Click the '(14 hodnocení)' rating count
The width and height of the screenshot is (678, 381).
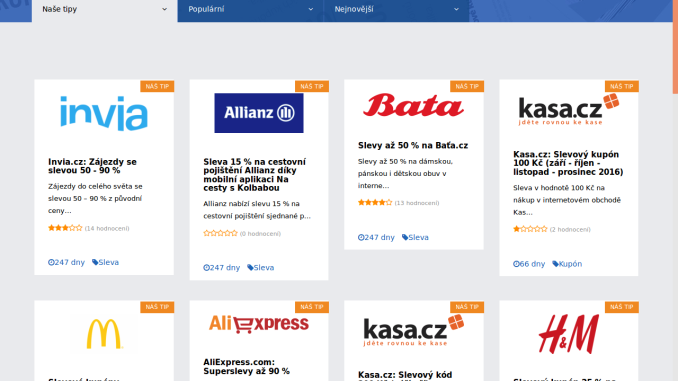click(x=107, y=228)
